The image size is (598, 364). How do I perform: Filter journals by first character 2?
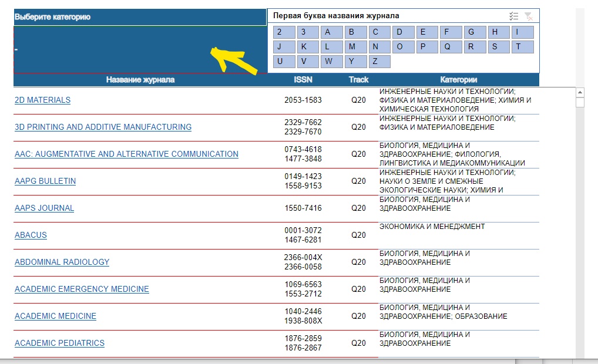pos(284,32)
